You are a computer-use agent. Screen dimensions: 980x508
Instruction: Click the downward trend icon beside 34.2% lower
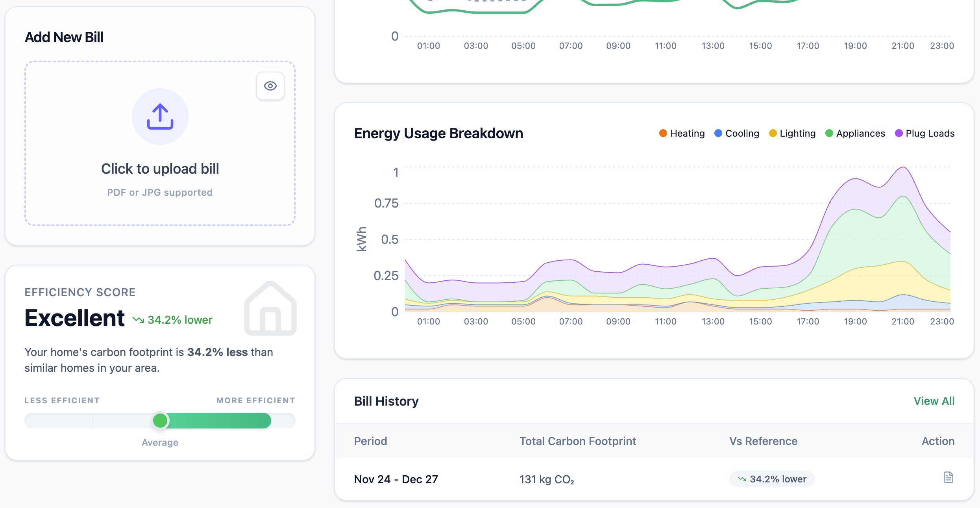click(x=138, y=320)
